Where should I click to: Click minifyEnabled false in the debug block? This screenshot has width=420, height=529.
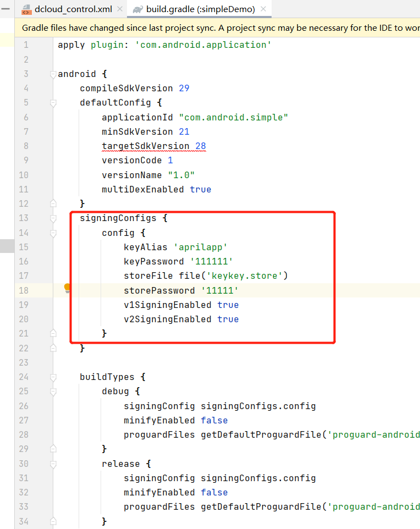click(x=214, y=420)
